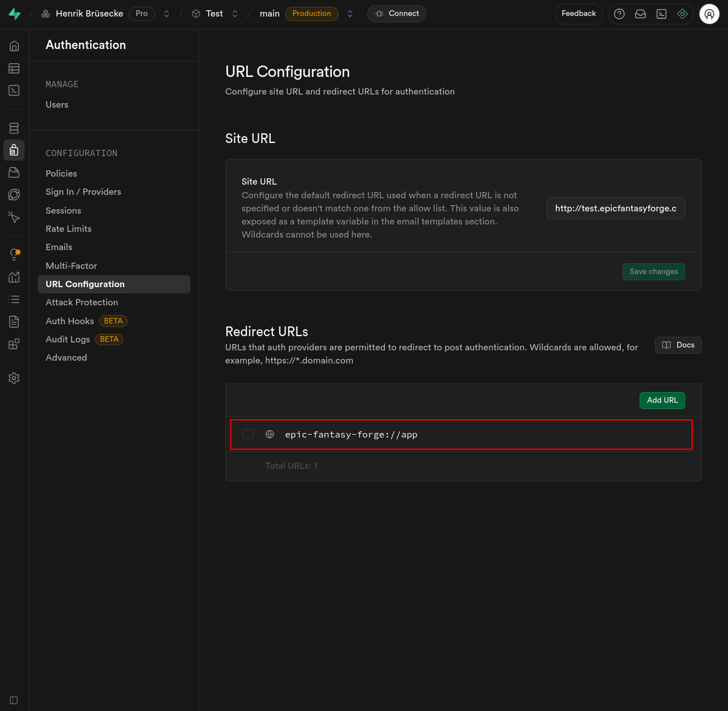Open the Test project switcher

click(x=234, y=14)
